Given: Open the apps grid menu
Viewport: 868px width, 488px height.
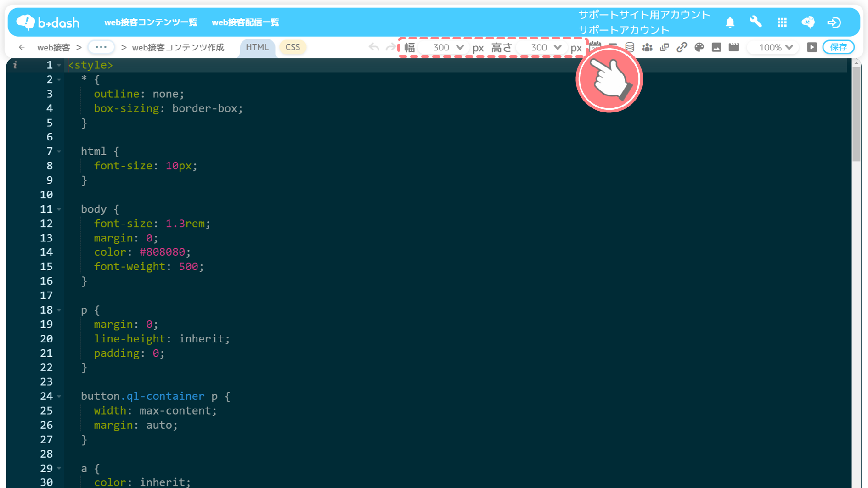Looking at the screenshot, I should [782, 22].
